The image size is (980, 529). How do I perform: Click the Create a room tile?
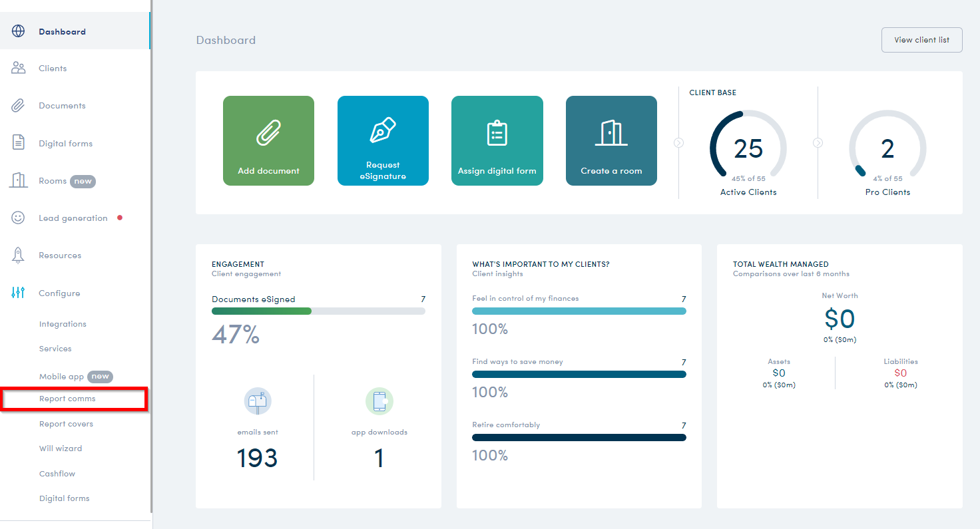pyautogui.click(x=611, y=140)
